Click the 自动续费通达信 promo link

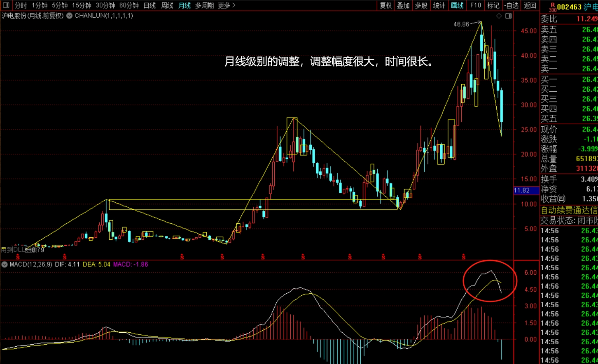(569, 210)
